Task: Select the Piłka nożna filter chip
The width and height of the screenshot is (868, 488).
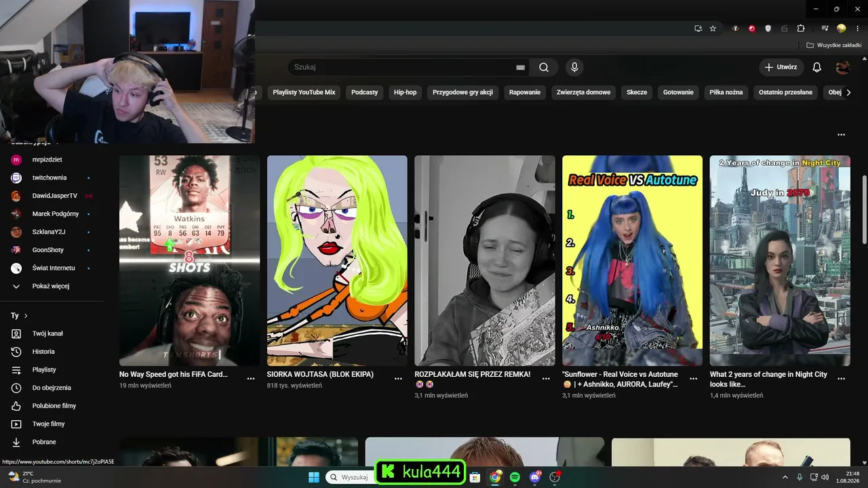Action: 726,92
